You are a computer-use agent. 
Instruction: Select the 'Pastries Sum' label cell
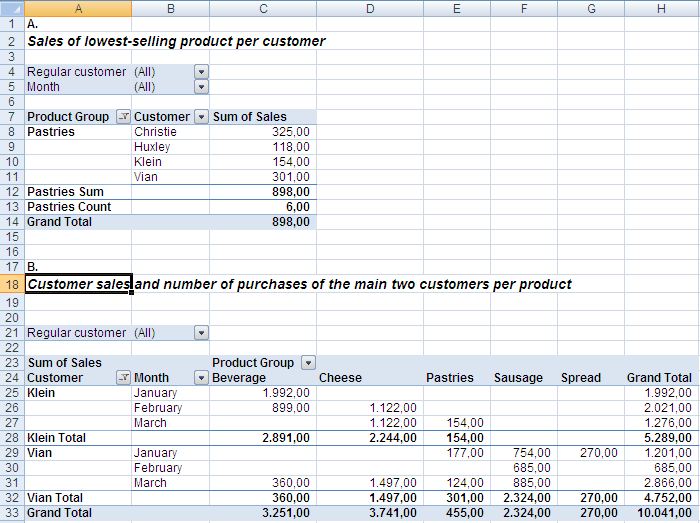click(78, 192)
